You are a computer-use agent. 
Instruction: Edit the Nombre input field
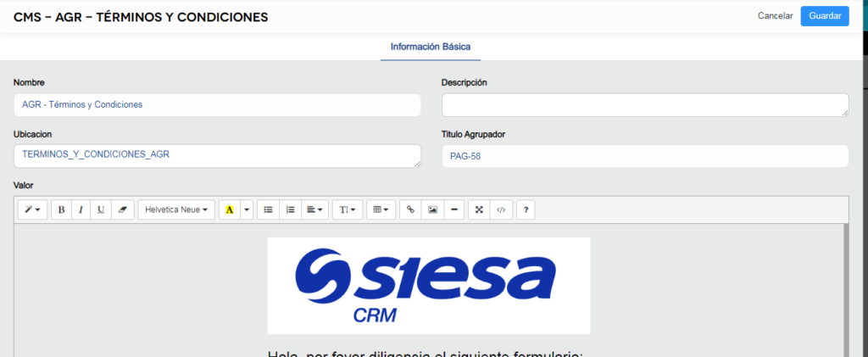pyautogui.click(x=217, y=104)
